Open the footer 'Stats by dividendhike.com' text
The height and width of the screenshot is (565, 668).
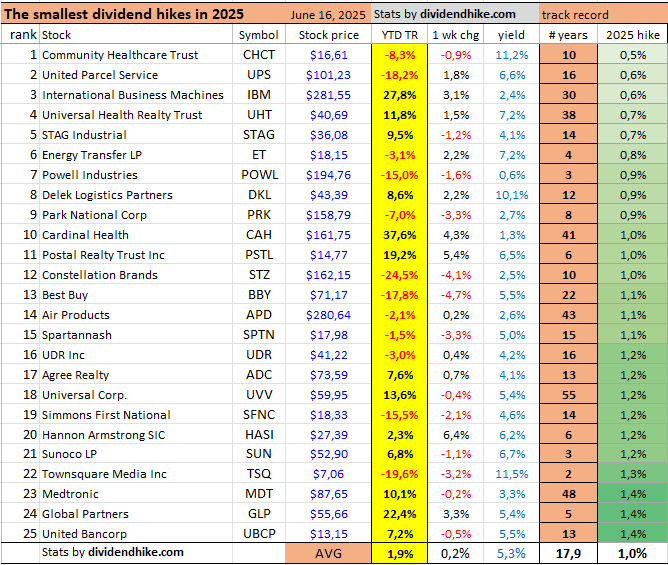(x=112, y=552)
